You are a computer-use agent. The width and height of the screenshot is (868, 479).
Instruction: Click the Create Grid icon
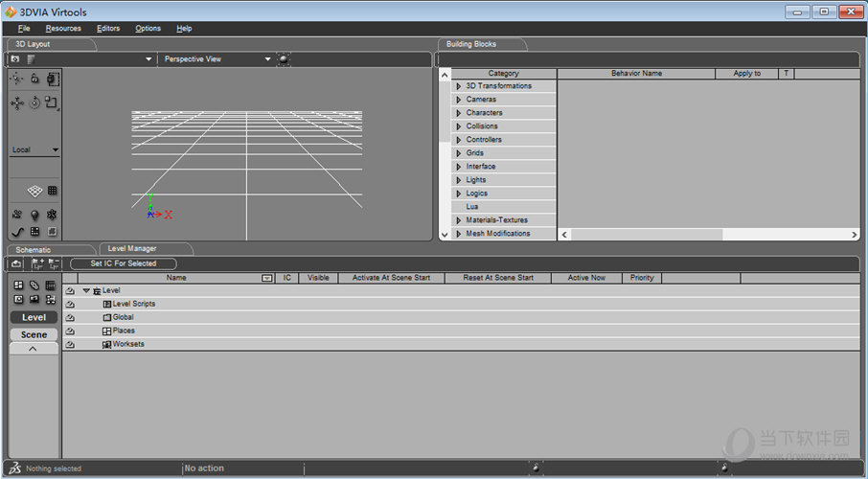point(34,232)
